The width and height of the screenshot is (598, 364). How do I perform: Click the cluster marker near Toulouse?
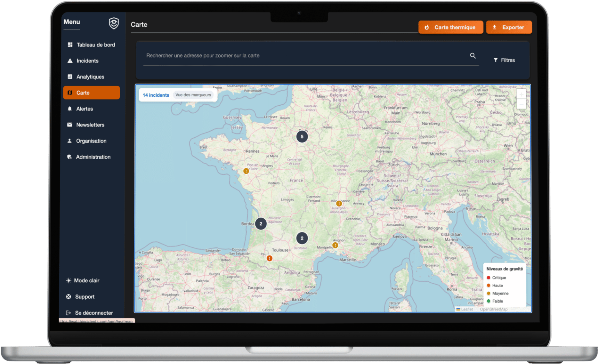302,238
